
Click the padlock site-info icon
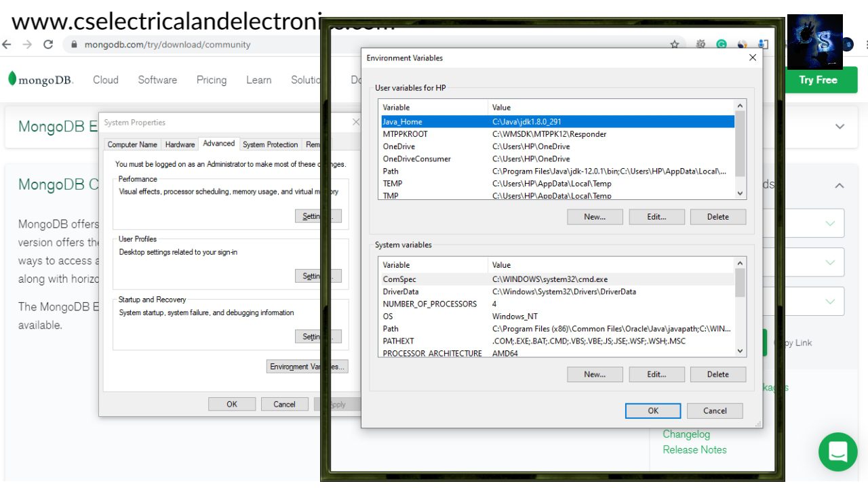[75, 44]
